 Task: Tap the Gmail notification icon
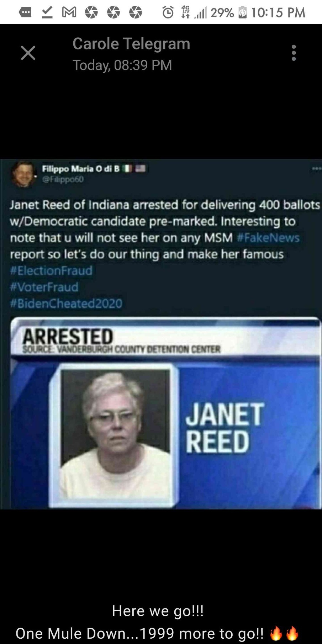pos(69,13)
